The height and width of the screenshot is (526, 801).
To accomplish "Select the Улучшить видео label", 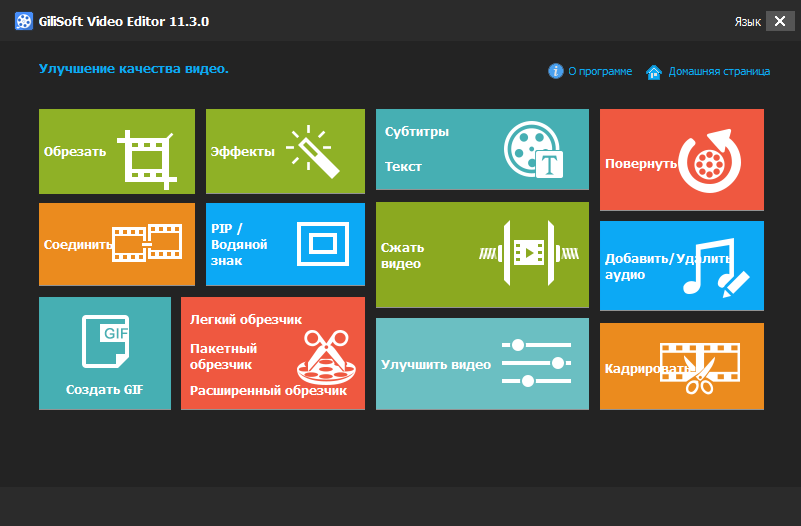I will (436, 365).
